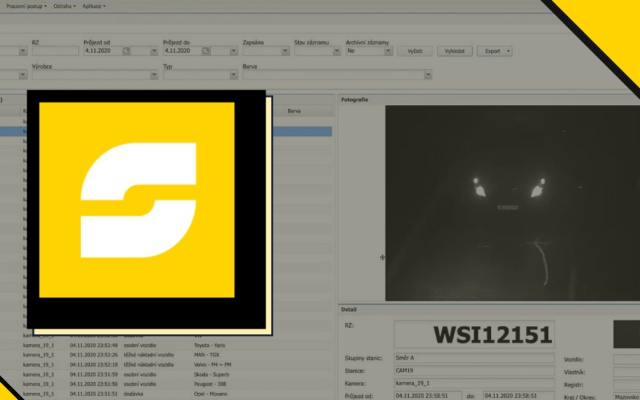Click the Skupiny stanic field Směr A
Image resolution: width=640 pixels, height=400 pixels.
[x=474, y=358]
